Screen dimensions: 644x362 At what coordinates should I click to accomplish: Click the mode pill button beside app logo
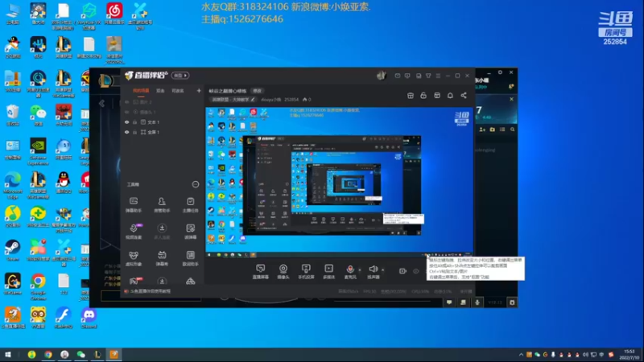coord(180,76)
